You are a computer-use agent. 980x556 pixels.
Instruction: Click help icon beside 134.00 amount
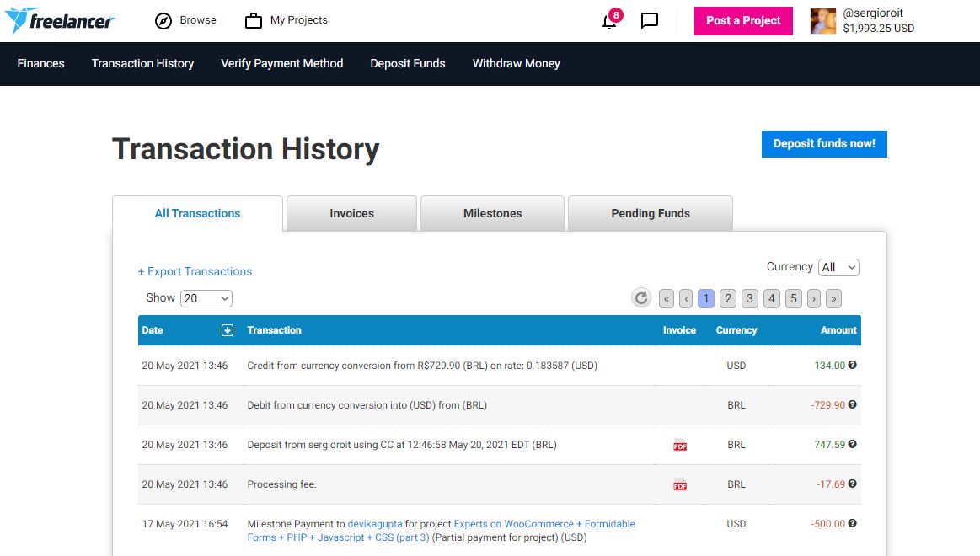click(853, 366)
